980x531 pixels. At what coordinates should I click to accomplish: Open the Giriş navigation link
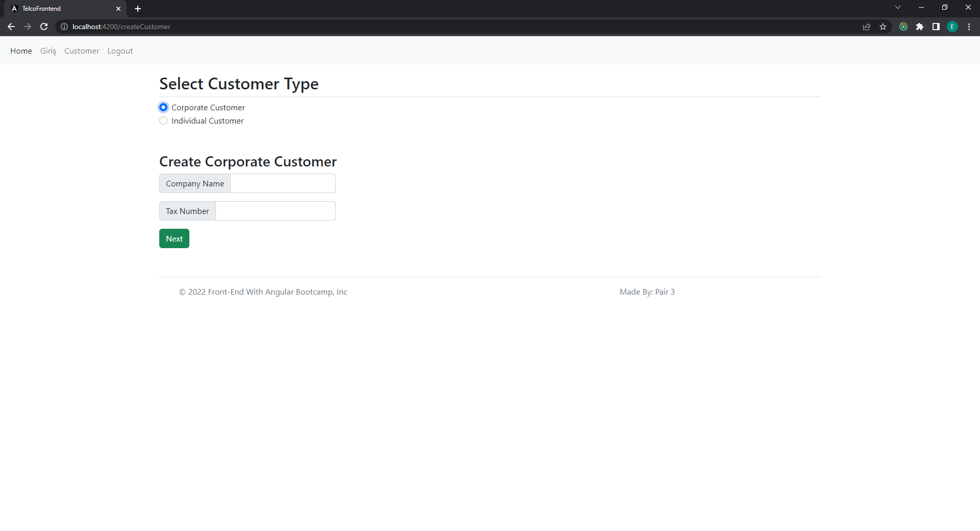coord(48,51)
